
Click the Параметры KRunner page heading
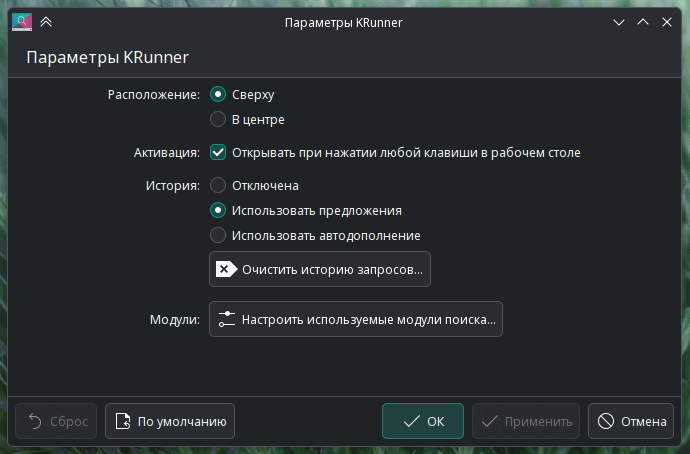click(x=107, y=57)
